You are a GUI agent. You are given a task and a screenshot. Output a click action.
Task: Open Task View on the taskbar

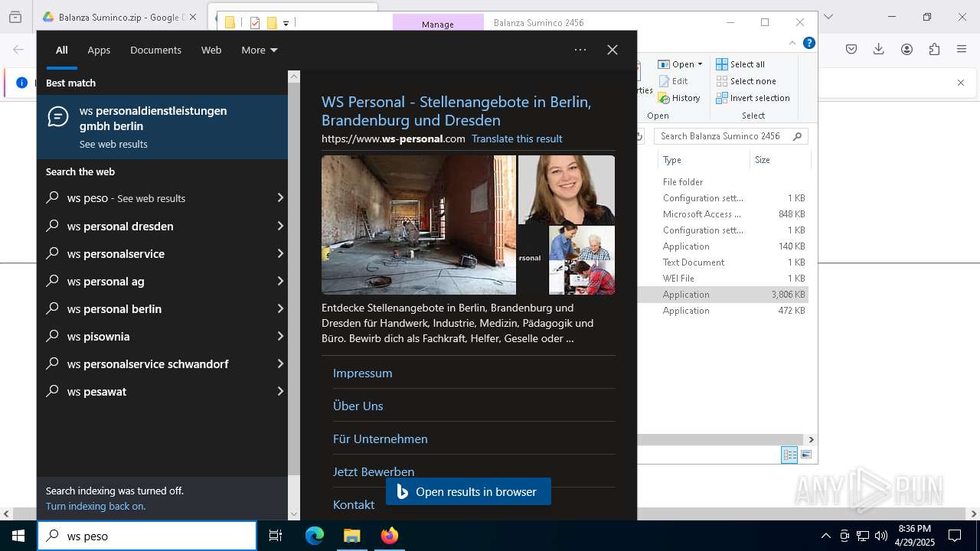tap(276, 536)
